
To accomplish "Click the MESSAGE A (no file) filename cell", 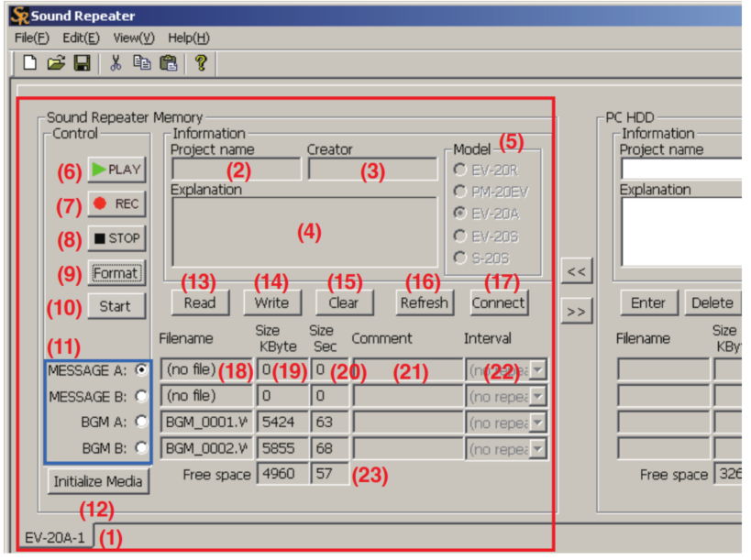I will pyautogui.click(x=206, y=370).
